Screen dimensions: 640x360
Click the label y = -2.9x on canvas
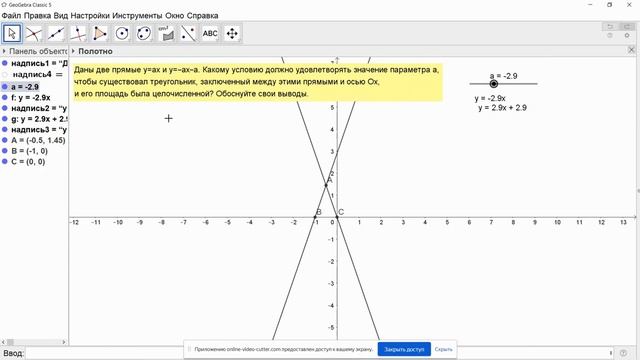point(490,98)
